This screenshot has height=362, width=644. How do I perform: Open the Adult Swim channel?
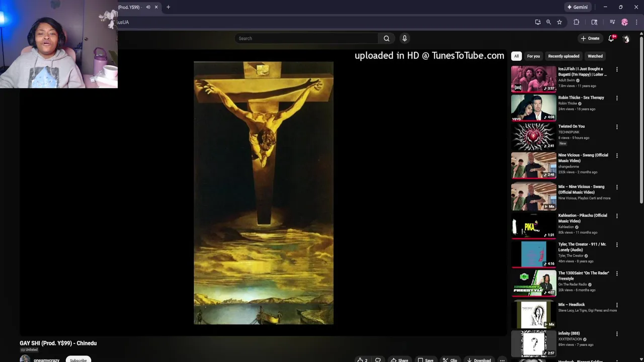pos(567,80)
